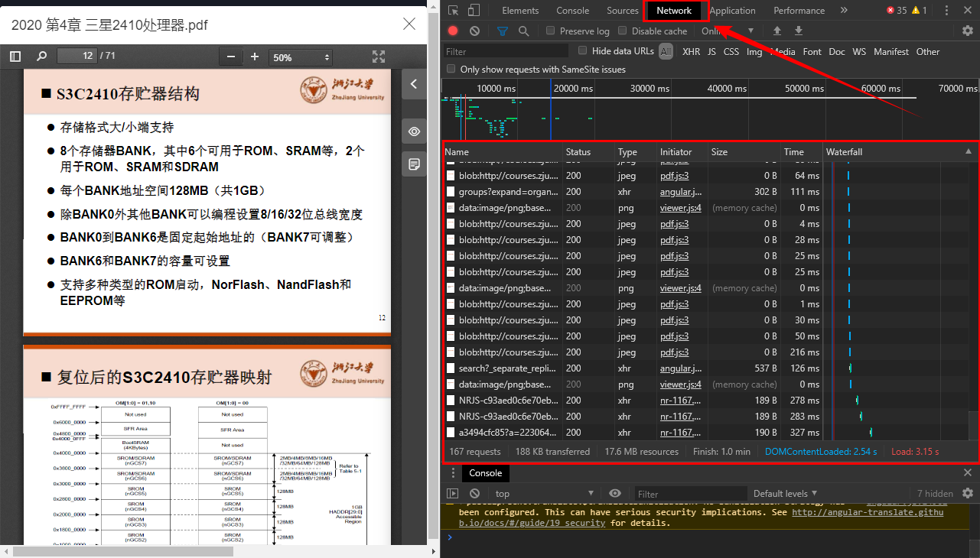Check Hide data URLs option
This screenshot has width=980, height=558.
(x=582, y=50)
